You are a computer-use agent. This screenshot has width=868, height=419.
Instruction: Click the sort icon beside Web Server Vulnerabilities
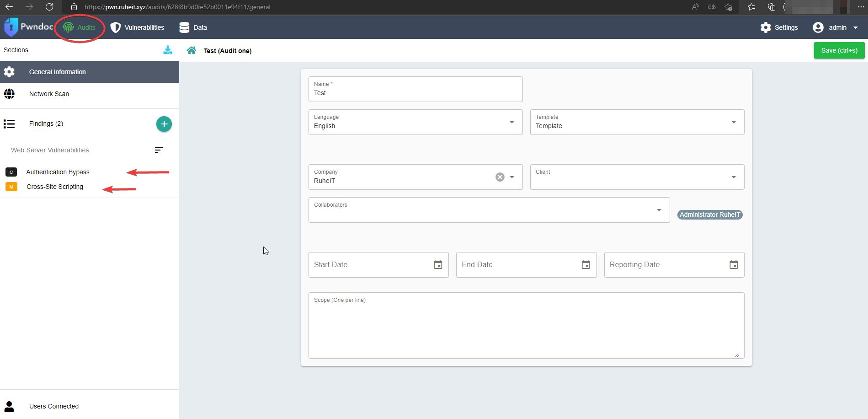pos(159,150)
